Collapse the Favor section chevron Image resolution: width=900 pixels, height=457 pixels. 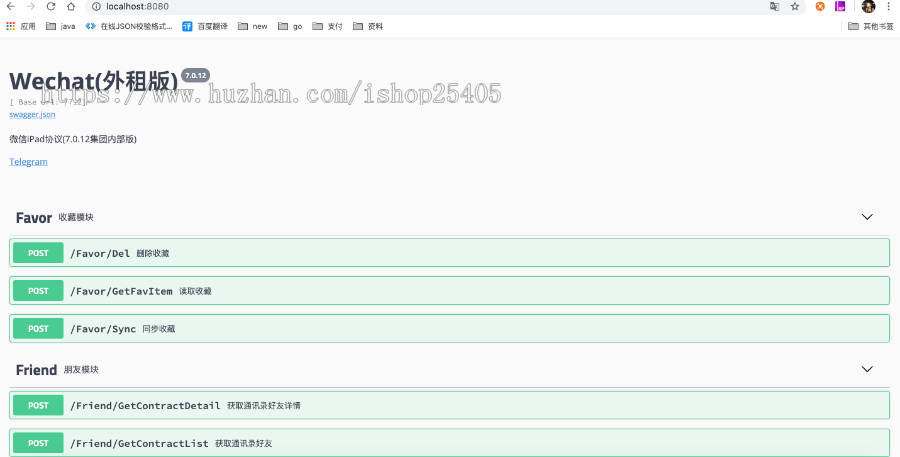point(867,217)
